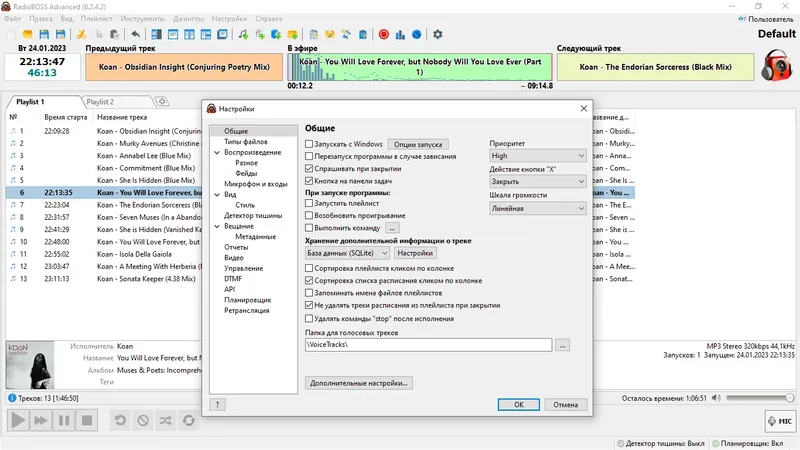Viewport: 800px width, 450px height.
Task: Open settings via toolbar gear icon
Action: pyautogui.click(x=438, y=35)
